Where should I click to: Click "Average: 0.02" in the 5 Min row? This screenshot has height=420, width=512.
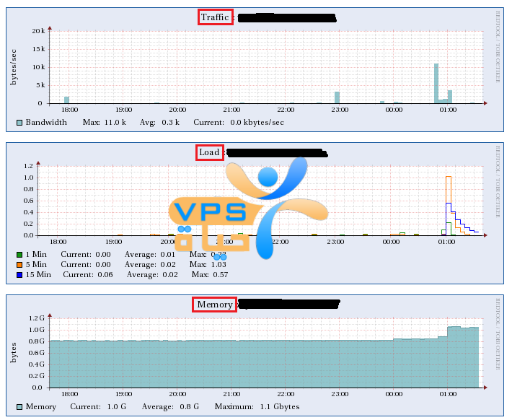click(150, 265)
